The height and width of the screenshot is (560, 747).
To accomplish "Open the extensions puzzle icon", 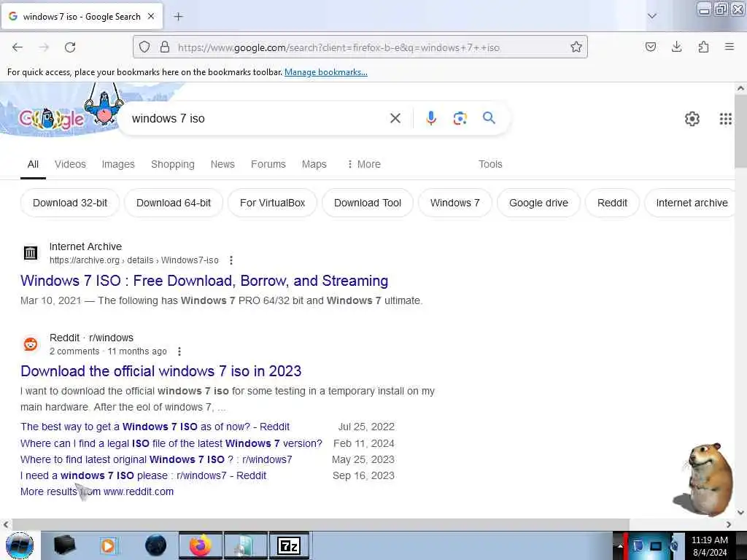I will [703, 47].
